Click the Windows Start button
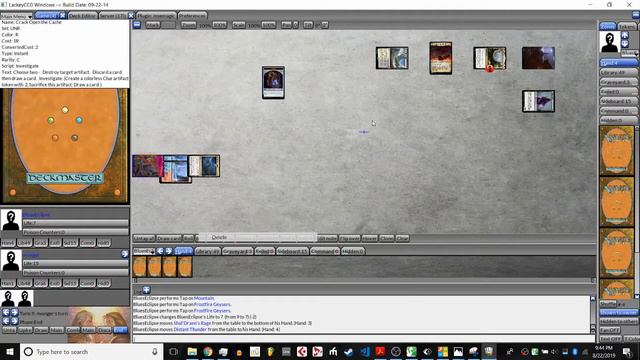This screenshot has height=360, width=640. [x=10, y=351]
